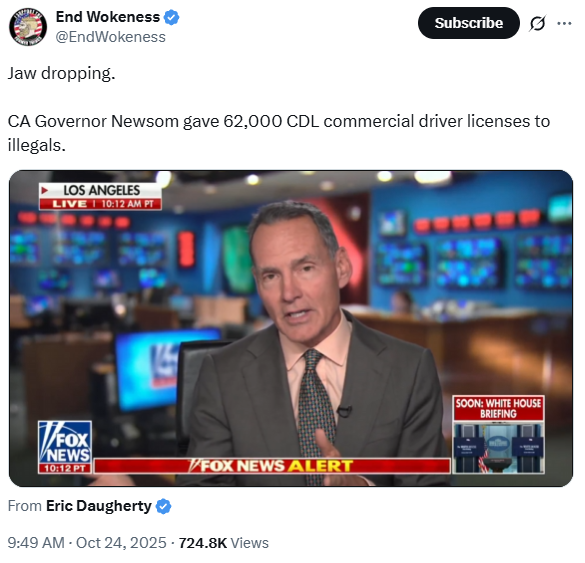Click the 10:12 PT time stamp under logo
The image size is (585, 563).
coord(65,468)
